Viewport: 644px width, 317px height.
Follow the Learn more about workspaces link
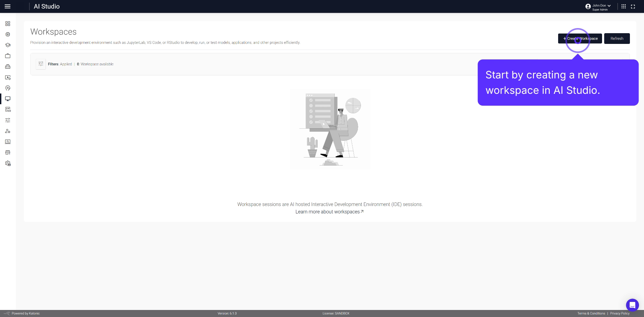(329, 211)
